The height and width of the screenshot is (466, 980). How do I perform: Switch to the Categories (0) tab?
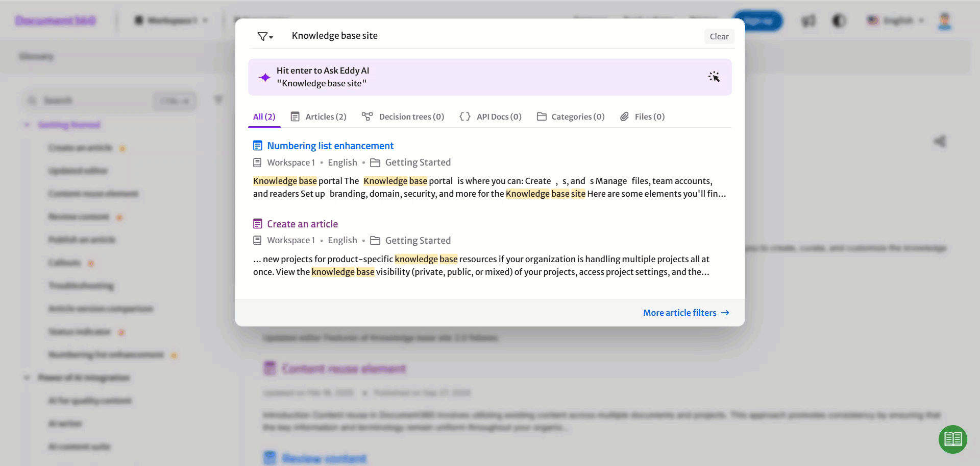[x=571, y=116]
